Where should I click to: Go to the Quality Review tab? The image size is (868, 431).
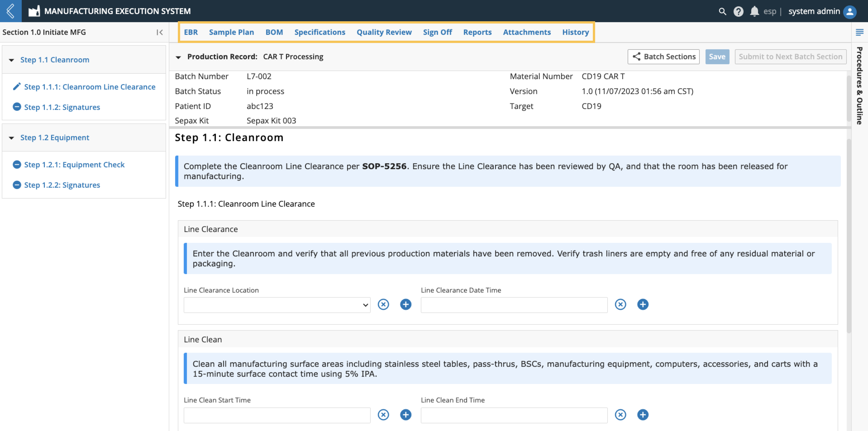click(x=384, y=32)
